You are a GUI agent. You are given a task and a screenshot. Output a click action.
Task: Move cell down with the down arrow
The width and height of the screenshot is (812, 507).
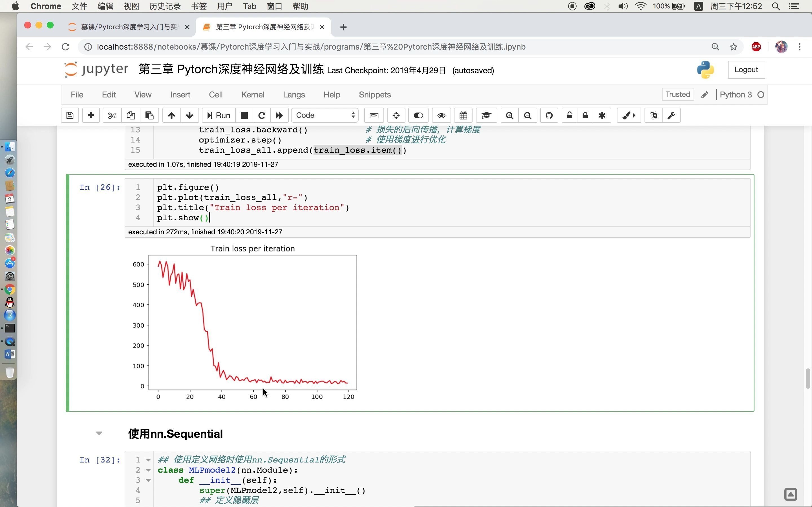click(x=189, y=115)
